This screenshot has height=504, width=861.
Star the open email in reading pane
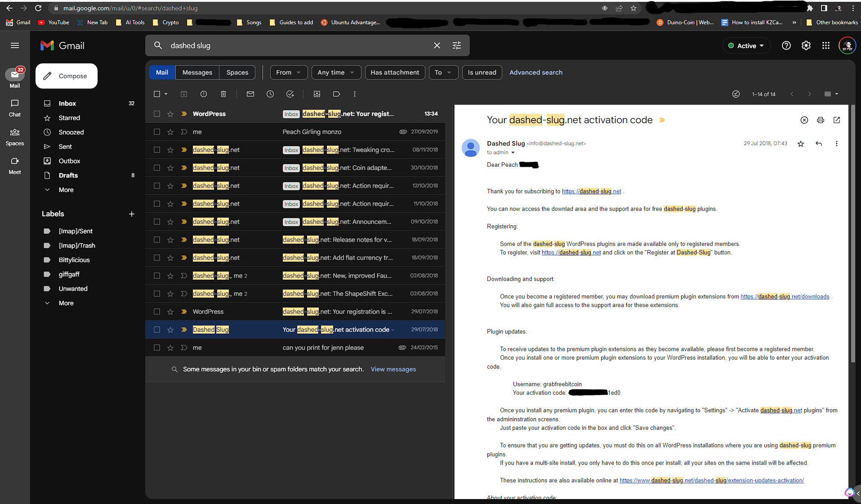[801, 144]
